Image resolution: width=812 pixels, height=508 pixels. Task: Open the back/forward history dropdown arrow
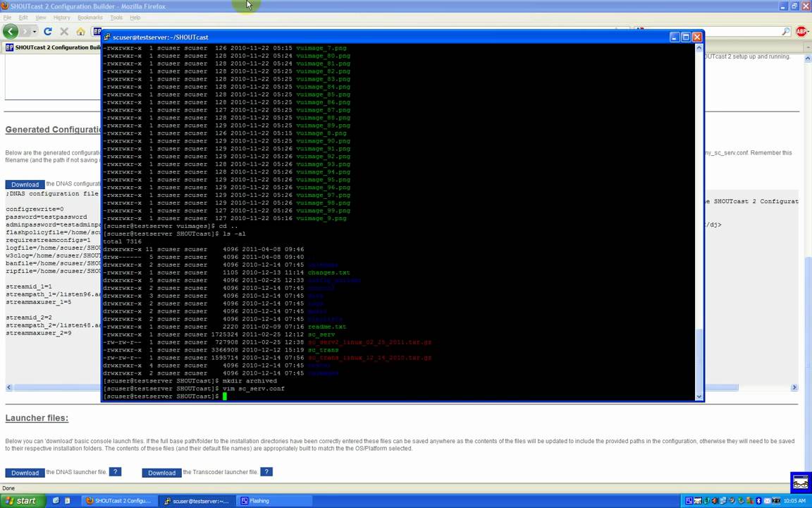point(35,32)
